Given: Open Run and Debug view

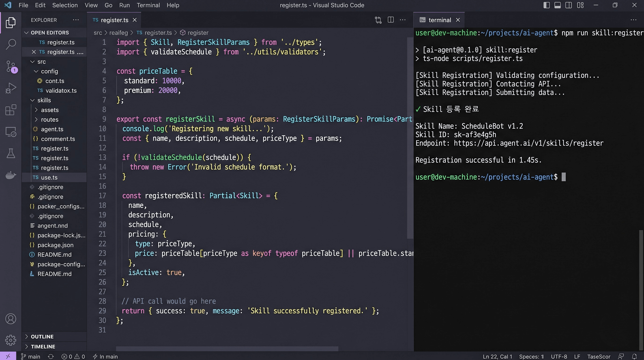Looking at the screenshot, I should [11, 88].
